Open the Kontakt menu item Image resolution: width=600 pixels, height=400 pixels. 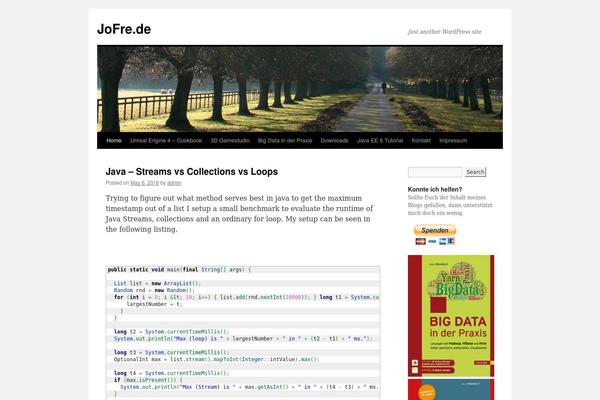(x=421, y=140)
